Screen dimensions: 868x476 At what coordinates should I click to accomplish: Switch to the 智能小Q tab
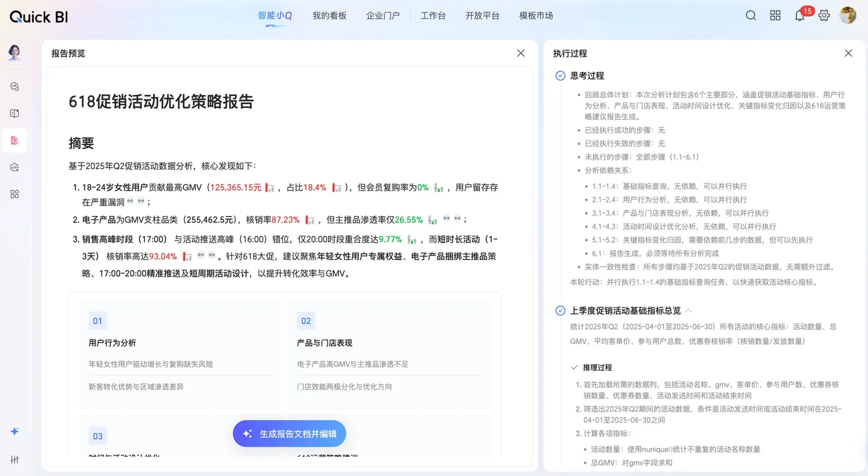pos(275,16)
